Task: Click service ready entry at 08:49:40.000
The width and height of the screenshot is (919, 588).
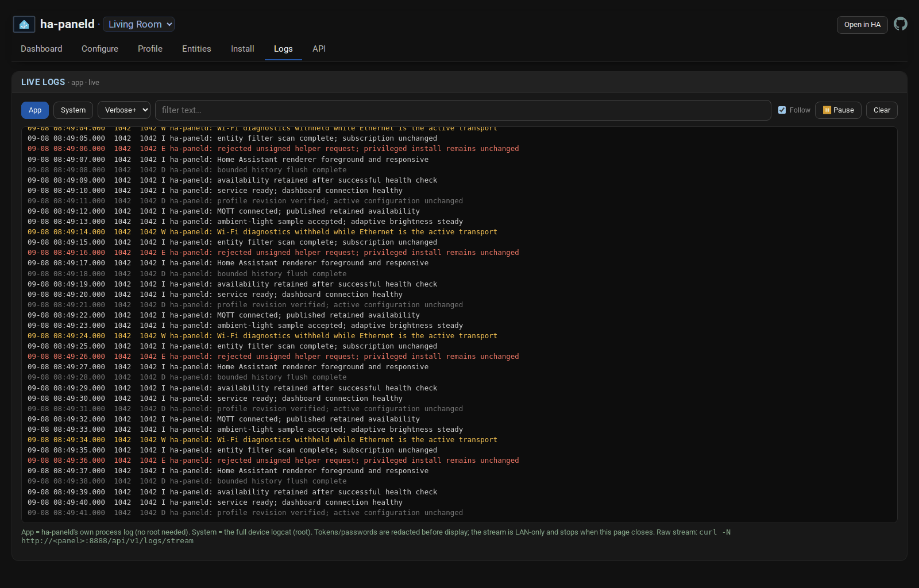Action: [215, 502]
